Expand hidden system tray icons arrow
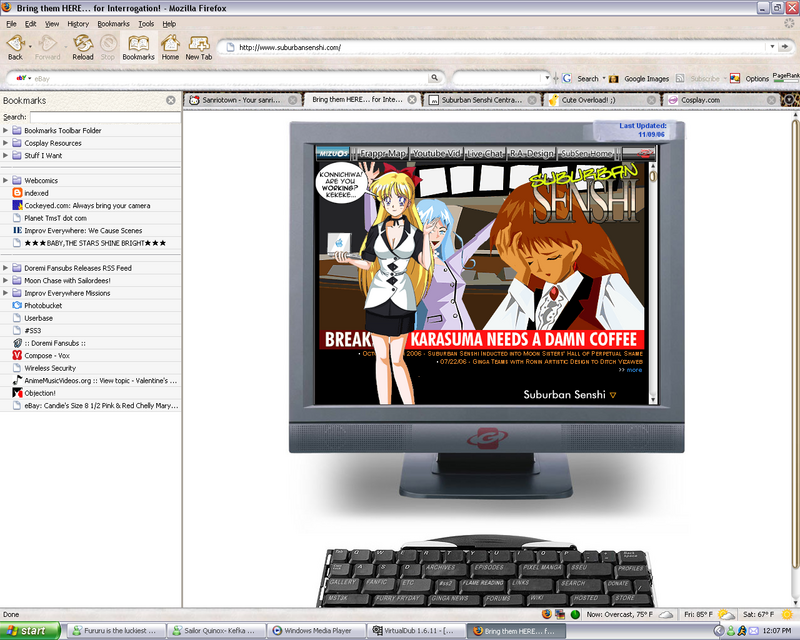This screenshot has width=800, height=640. coord(719,631)
